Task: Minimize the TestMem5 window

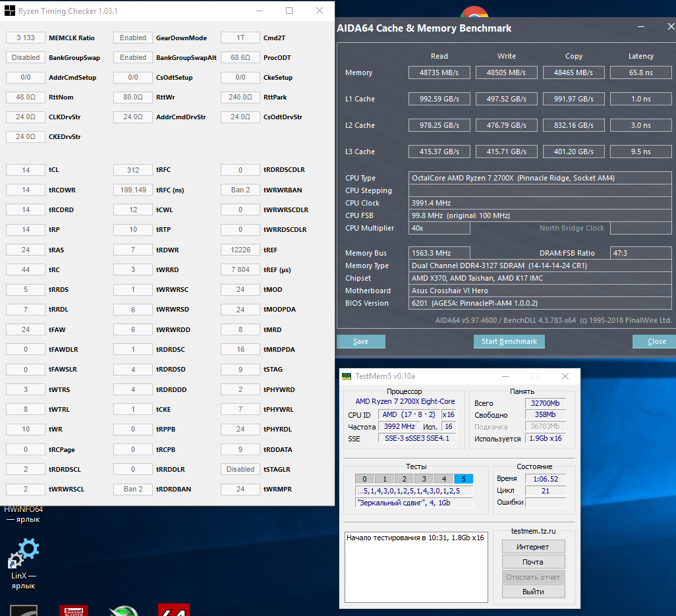Action: [505, 376]
